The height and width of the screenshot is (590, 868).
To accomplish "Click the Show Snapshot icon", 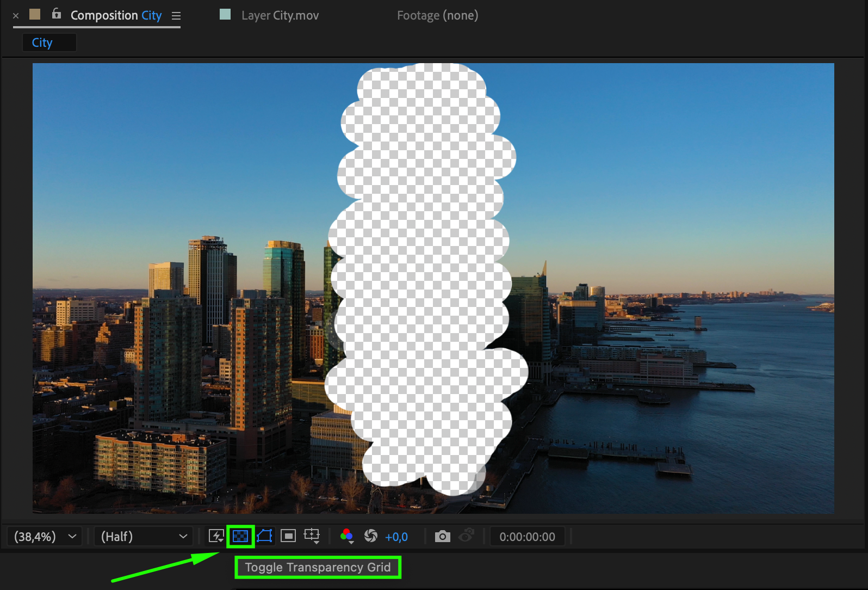I will coord(467,536).
